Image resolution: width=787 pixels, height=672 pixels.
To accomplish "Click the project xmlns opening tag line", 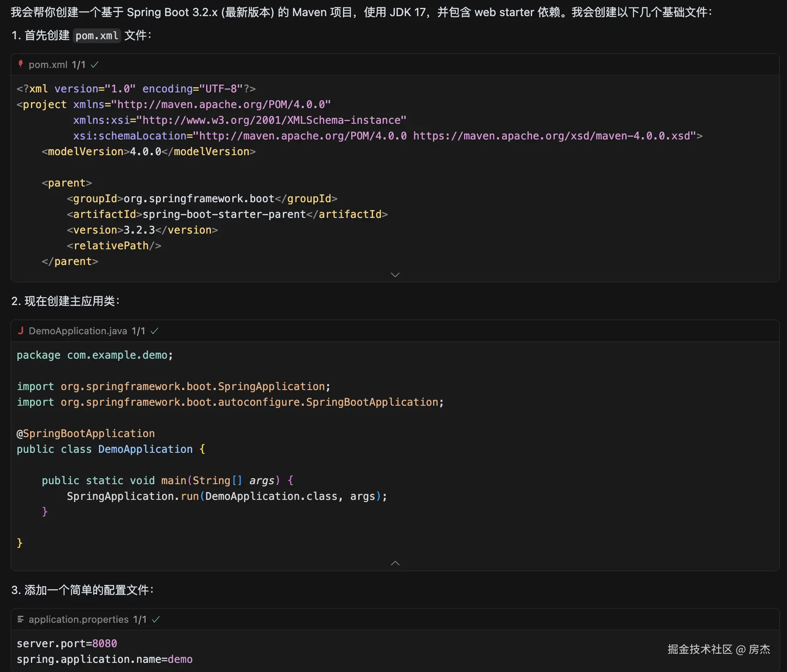I will click(173, 105).
